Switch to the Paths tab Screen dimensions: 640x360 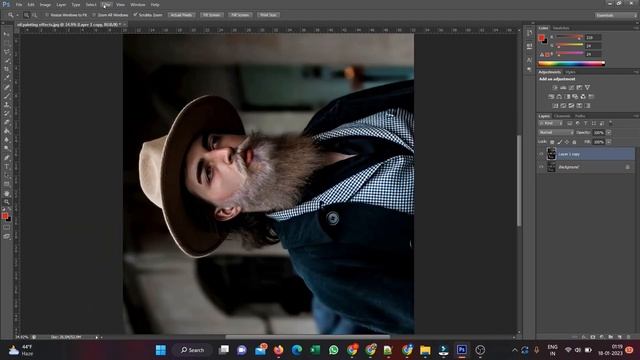(580, 116)
